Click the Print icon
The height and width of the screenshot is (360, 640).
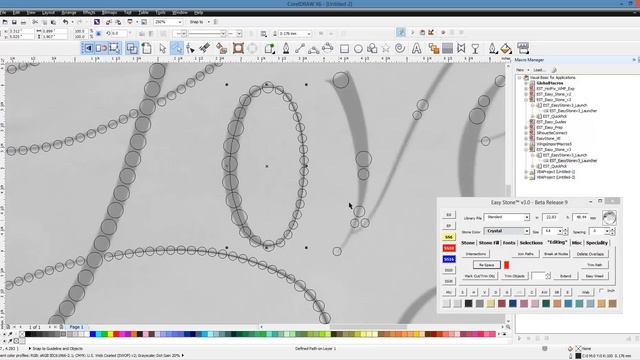[x=23, y=22]
